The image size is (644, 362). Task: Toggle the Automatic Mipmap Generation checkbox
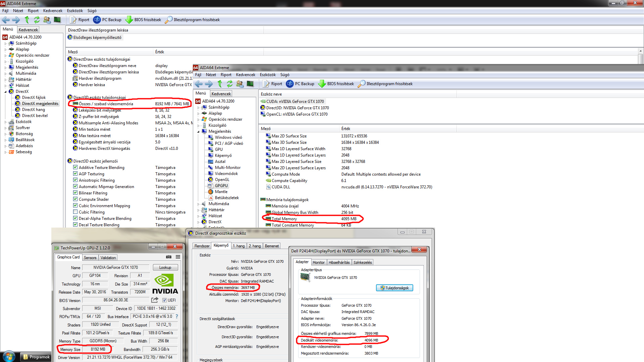pyautogui.click(x=75, y=186)
